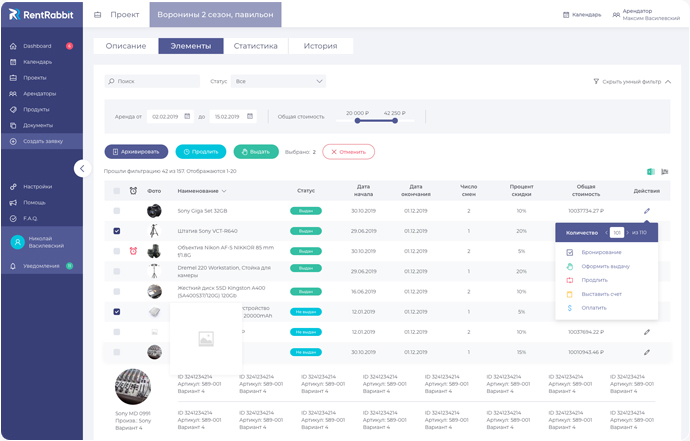The height and width of the screenshot is (441, 690).
Task: Select the Элементы tab
Action: pos(191,46)
